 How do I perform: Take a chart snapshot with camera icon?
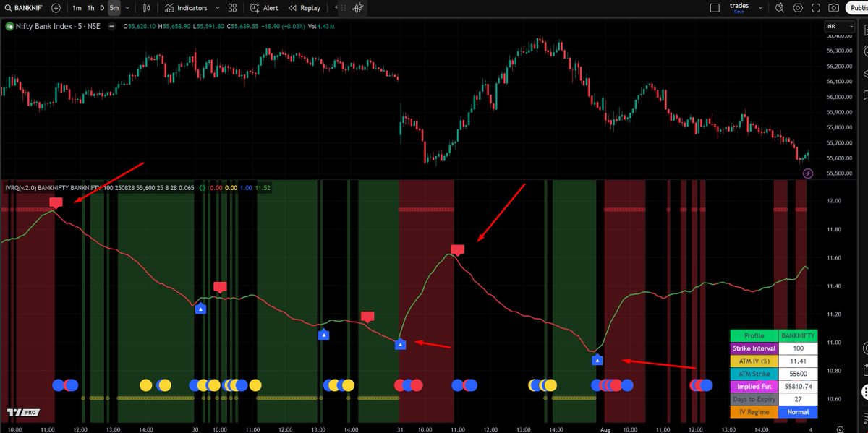pos(834,8)
